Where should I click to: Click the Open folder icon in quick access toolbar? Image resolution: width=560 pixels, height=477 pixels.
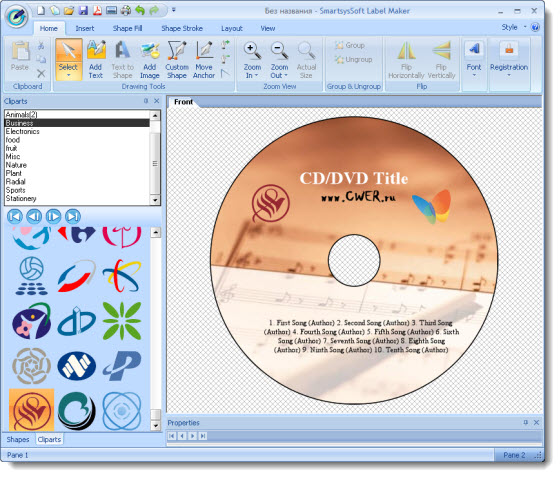(69, 10)
